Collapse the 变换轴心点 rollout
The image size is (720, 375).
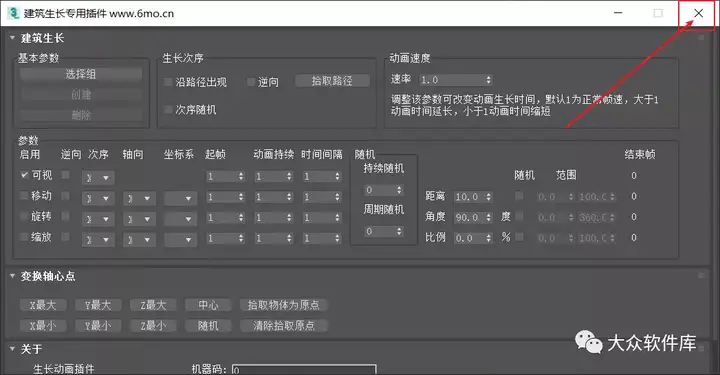(x=12, y=276)
